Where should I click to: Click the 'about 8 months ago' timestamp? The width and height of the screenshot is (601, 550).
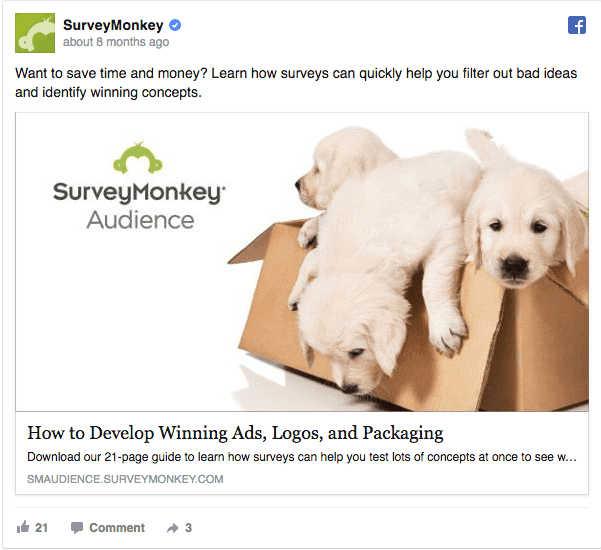(x=116, y=42)
